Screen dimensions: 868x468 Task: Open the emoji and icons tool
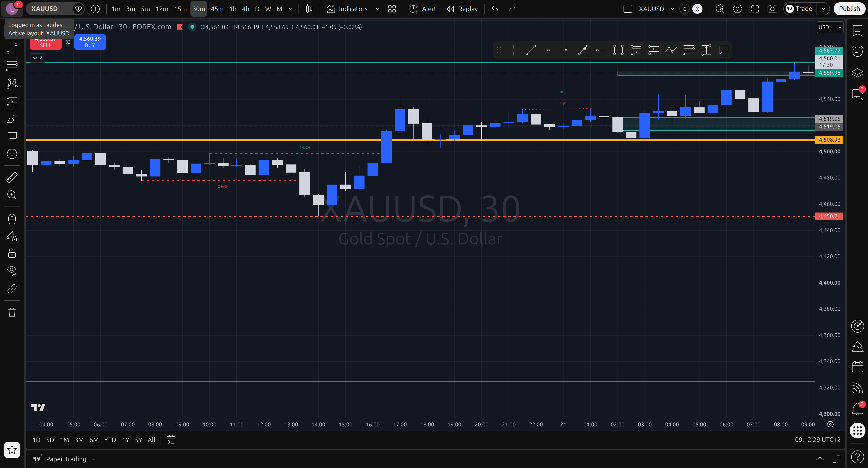point(12,154)
